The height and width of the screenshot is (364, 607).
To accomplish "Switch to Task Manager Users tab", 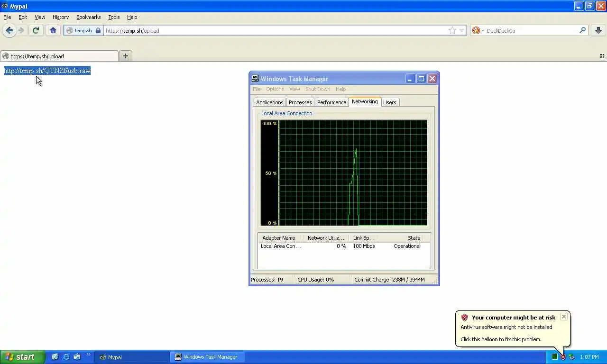I will point(389,102).
